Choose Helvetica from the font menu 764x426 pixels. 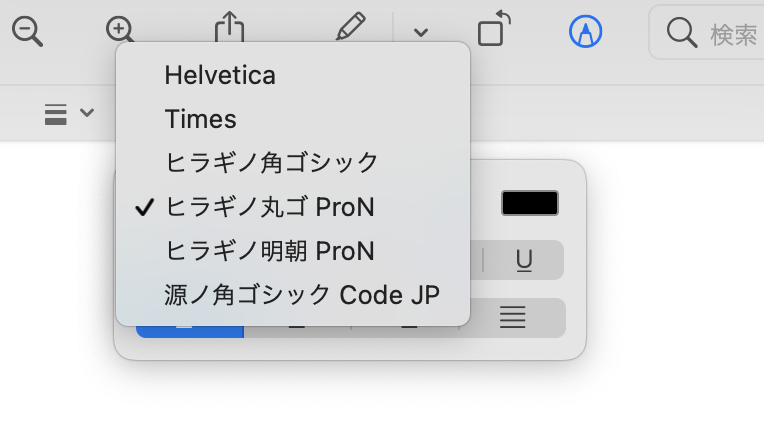pos(220,75)
